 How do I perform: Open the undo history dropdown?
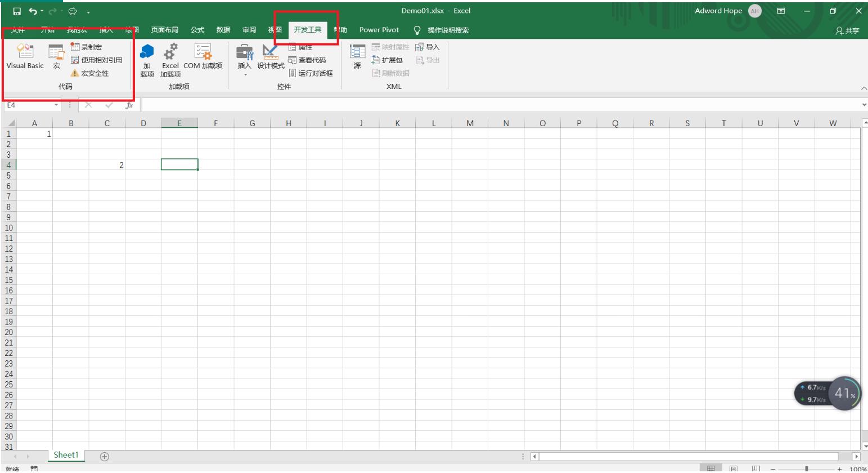pos(42,11)
